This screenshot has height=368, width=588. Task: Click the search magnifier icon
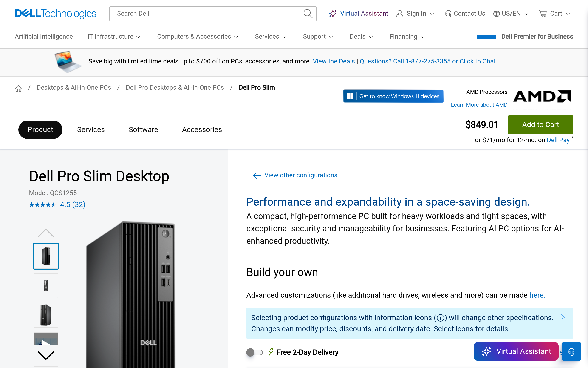308,14
